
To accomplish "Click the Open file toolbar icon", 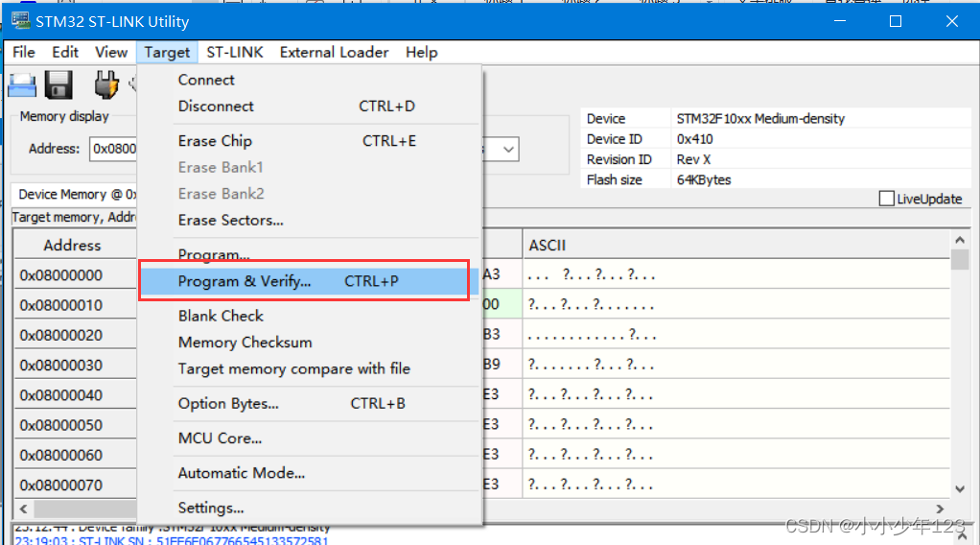I will click(22, 84).
